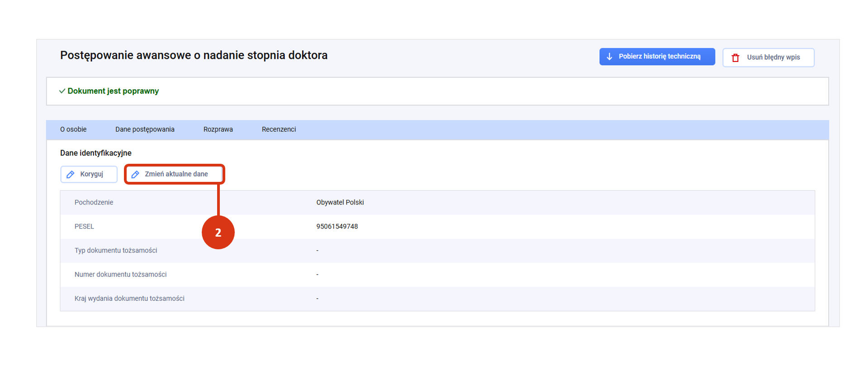The width and height of the screenshot is (868, 385).
Task: Go to the Rozprawa tab
Action: pos(218,129)
